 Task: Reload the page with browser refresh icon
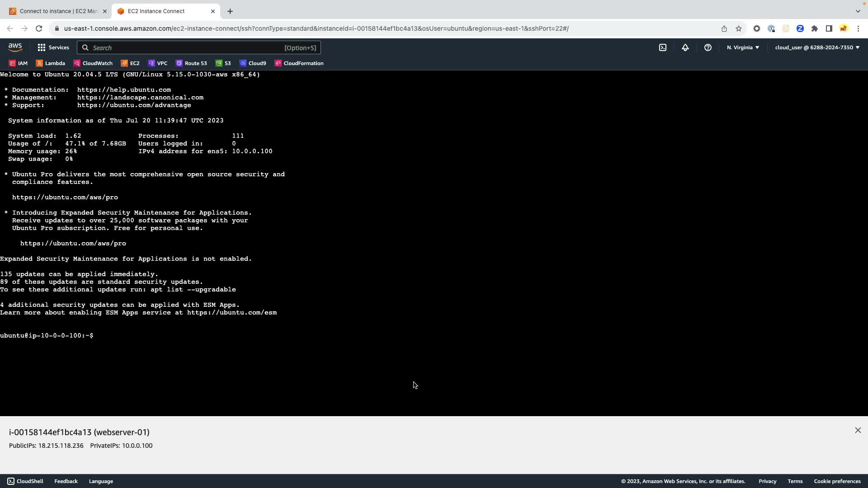[x=39, y=28]
